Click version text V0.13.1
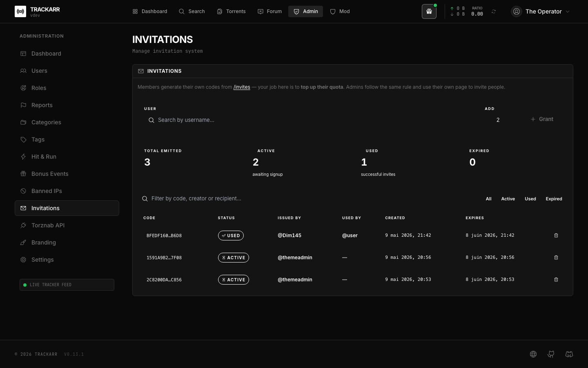 (74, 354)
